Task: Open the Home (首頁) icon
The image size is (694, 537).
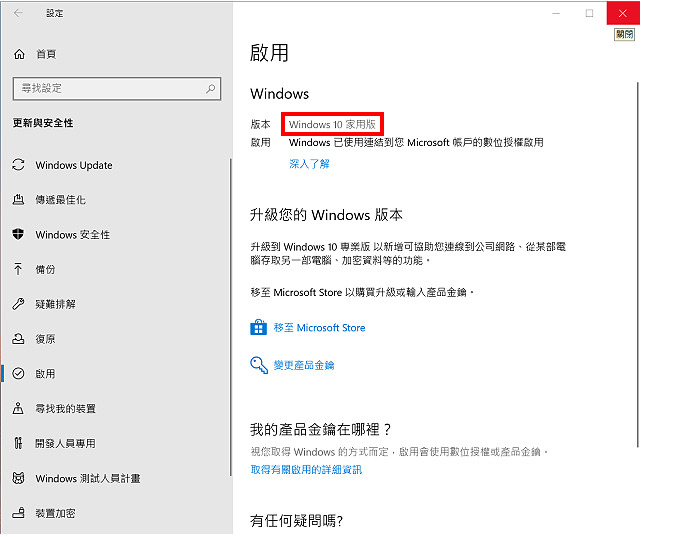Action: point(19,54)
